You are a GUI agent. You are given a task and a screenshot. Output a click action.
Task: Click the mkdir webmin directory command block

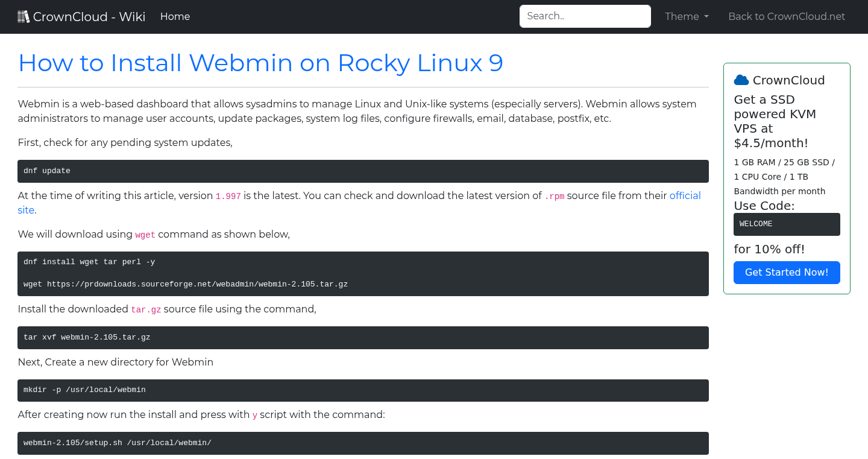point(362,390)
